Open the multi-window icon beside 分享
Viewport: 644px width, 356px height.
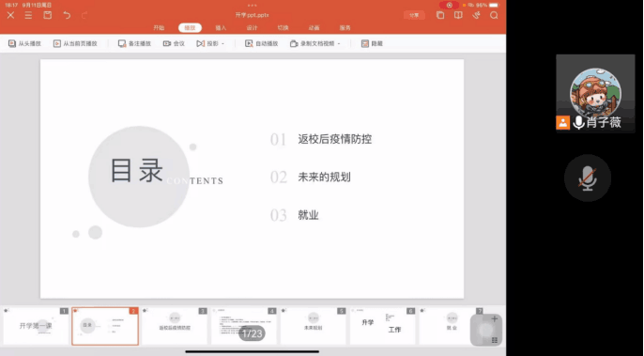[x=440, y=15]
